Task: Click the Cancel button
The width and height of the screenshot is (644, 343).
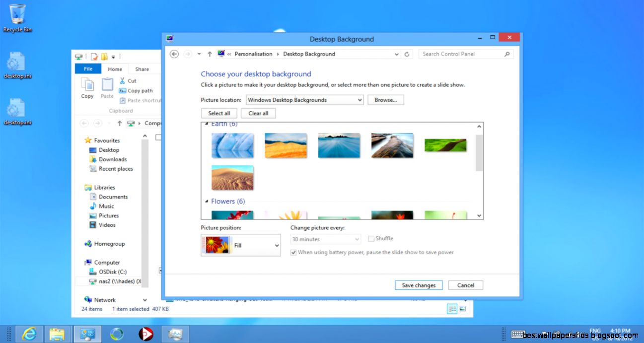Action: coord(466,285)
